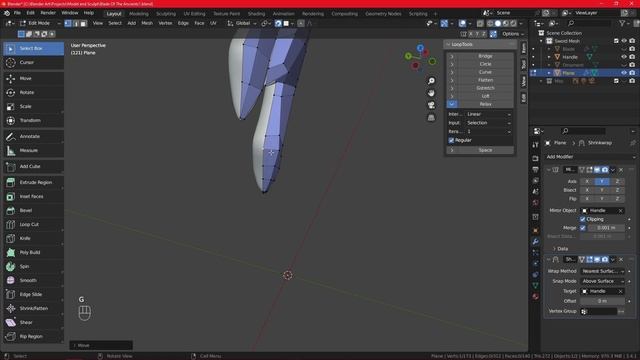Toggle Sword Mesh collection visibility
The width and height of the screenshot is (640, 360).
click(x=624, y=41)
